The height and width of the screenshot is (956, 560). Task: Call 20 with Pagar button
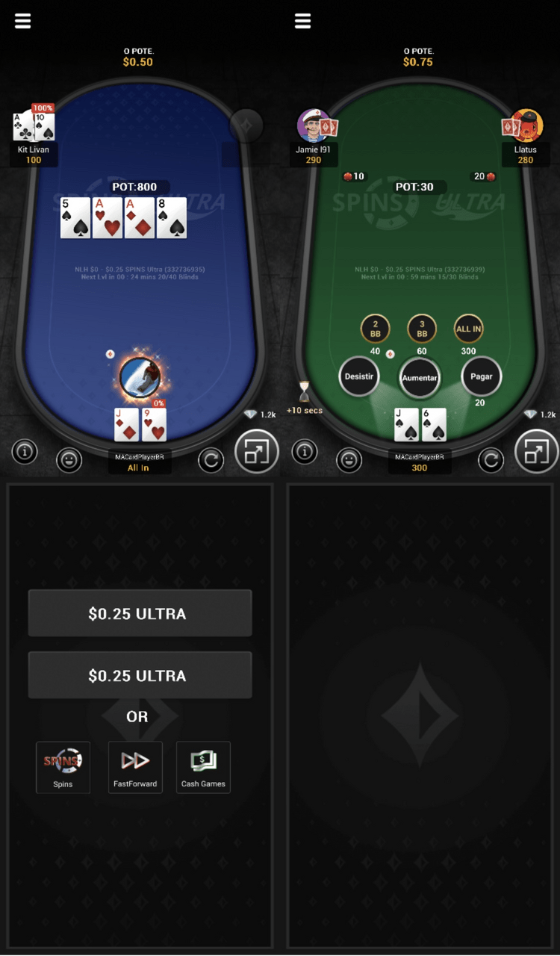[481, 376]
